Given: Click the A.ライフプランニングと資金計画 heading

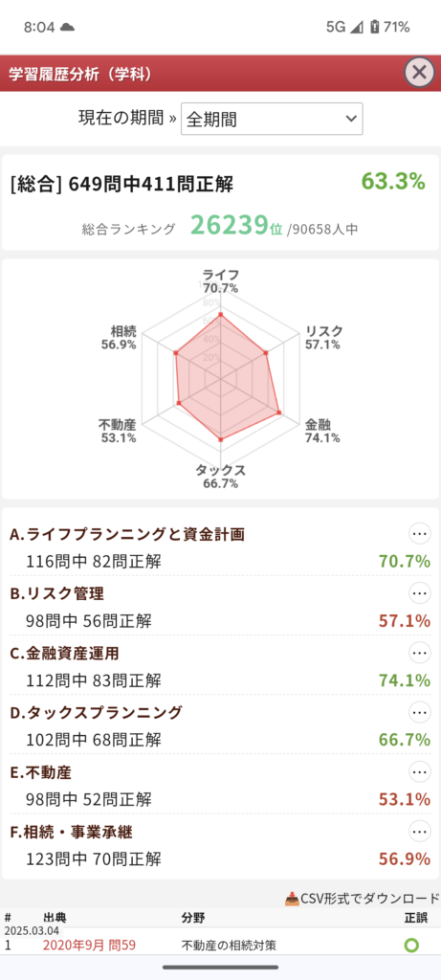Looking at the screenshot, I should (x=127, y=534).
